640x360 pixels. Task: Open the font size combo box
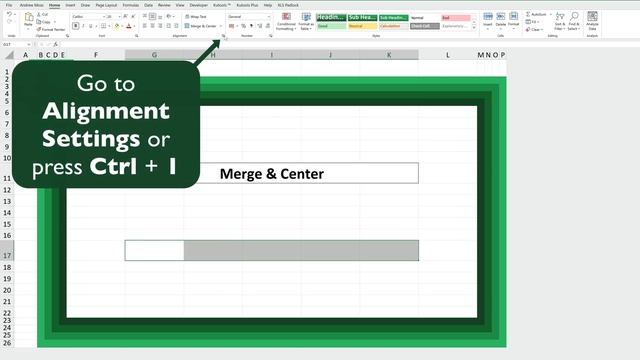click(113, 17)
